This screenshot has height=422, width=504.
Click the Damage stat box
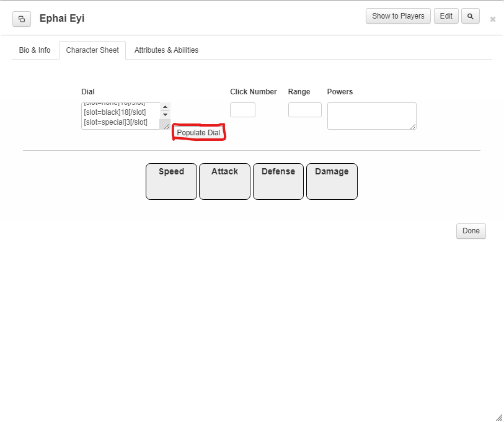point(332,182)
